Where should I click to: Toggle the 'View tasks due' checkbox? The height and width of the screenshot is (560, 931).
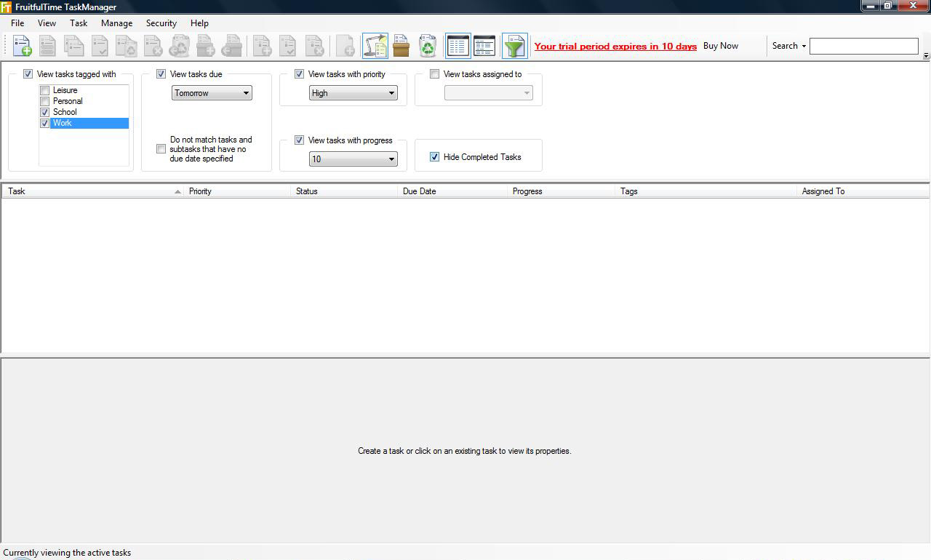coord(161,74)
